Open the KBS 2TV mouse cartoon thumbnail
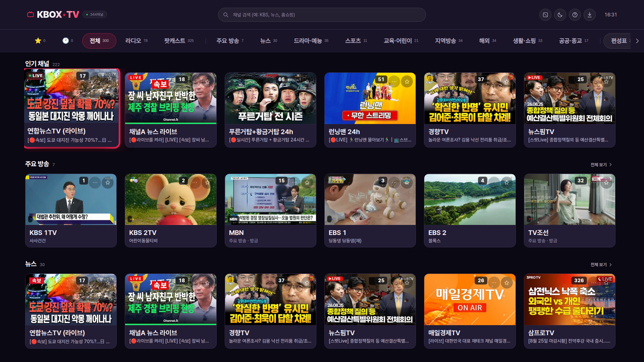This screenshot has width=644, height=362. 170,199
